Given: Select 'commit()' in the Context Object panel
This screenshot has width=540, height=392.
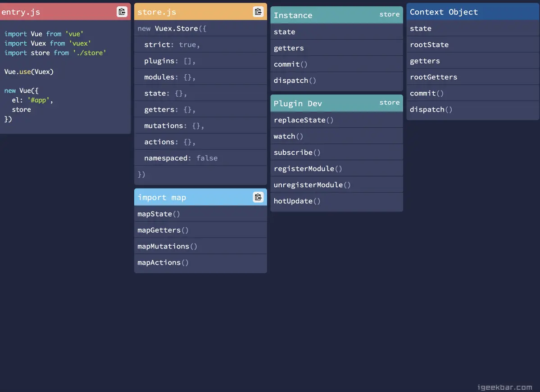Looking at the screenshot, I should tap(473, 93).
